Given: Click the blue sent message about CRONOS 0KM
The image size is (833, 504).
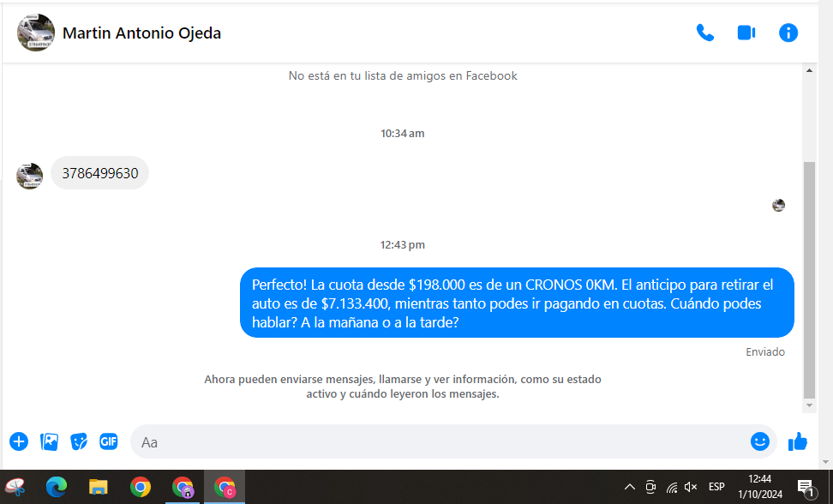Looking at the screenshot, I should click(x=517, y=303).
